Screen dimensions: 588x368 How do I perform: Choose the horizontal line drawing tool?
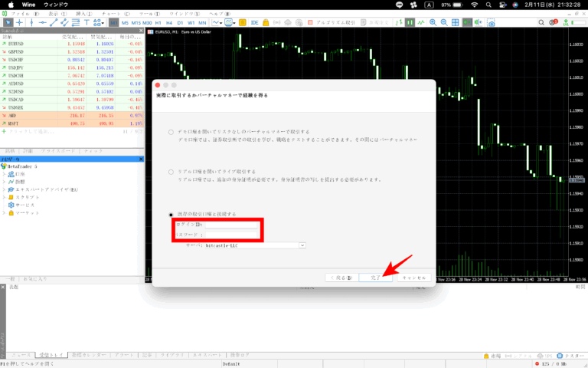42,22
